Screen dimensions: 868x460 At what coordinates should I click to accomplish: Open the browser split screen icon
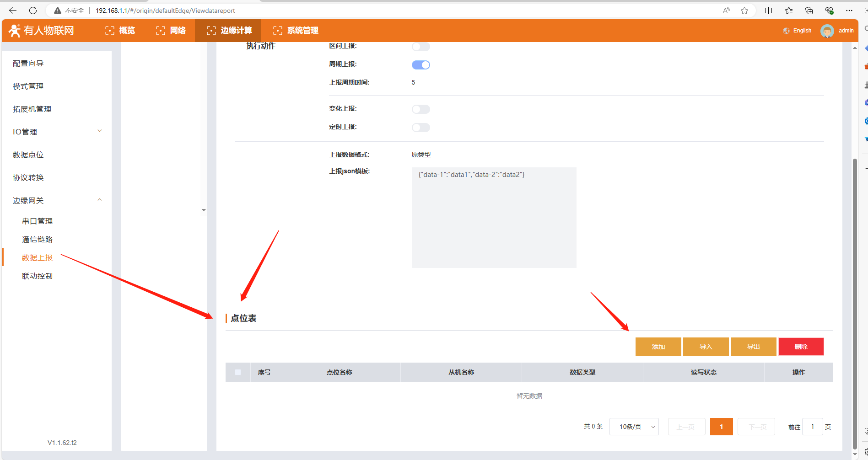click(x=769, y=11)
